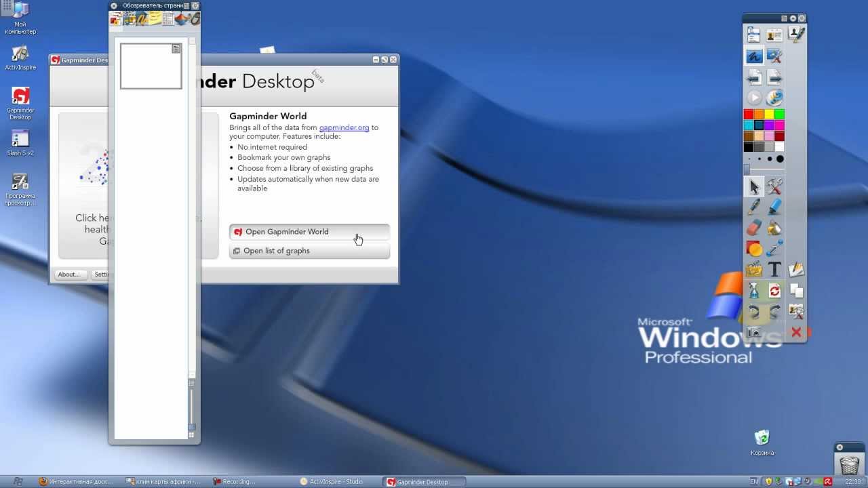
Task: Follow the gapminder.org link
Action: pos(344,127)
